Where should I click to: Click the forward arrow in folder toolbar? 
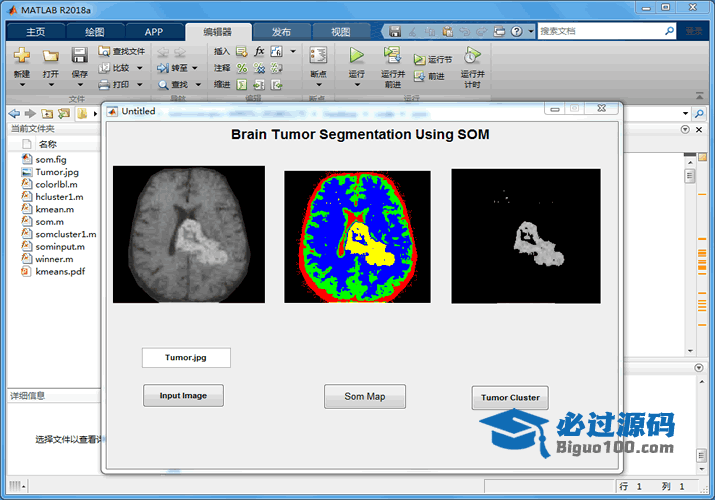click(31, 113)
